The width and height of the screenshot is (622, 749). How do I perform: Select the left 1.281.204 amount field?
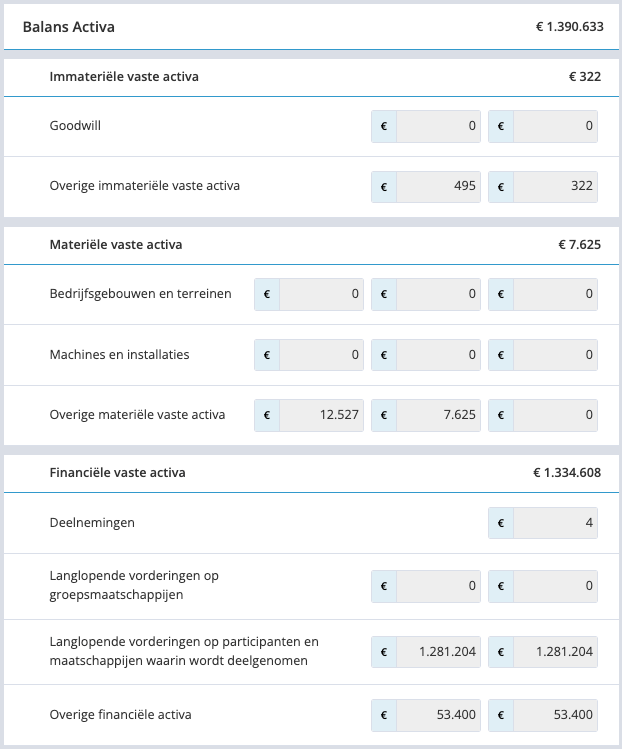point(438,652)
